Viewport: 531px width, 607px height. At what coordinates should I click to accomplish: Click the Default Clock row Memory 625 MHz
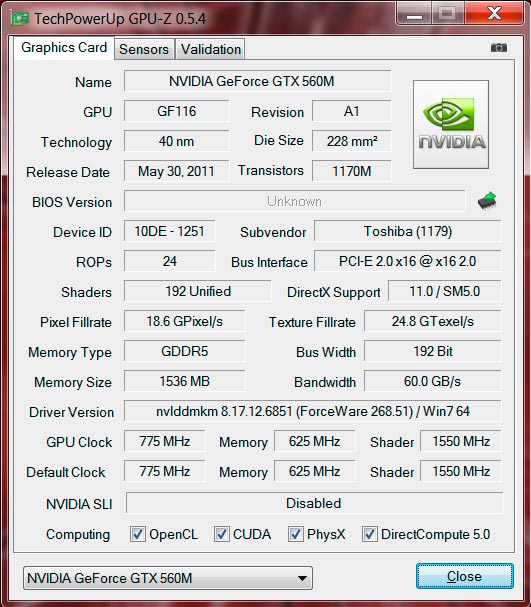(314, 471)
